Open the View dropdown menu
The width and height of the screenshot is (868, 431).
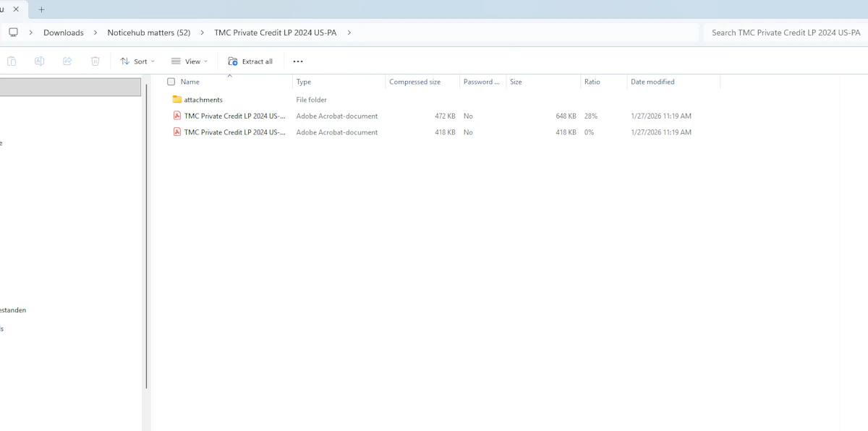tap(190, 61)
